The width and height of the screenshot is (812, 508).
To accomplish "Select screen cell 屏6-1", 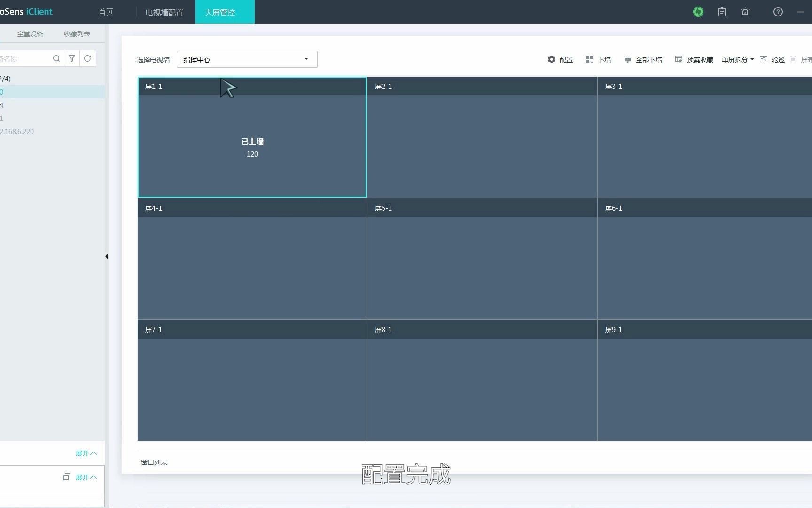I will pos(704,259).
